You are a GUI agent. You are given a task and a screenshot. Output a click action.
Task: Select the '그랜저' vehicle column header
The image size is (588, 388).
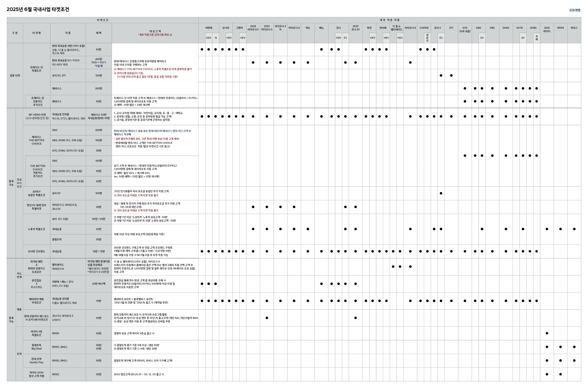pos(239,28)
